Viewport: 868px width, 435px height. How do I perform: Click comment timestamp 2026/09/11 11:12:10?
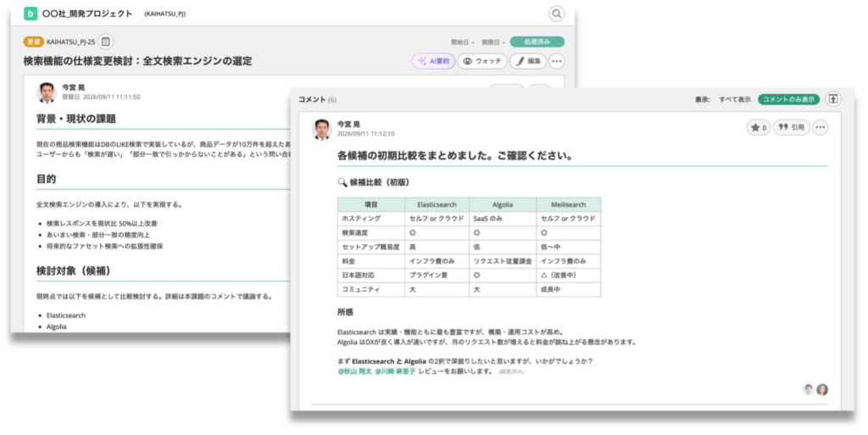[x=366, y=134]
